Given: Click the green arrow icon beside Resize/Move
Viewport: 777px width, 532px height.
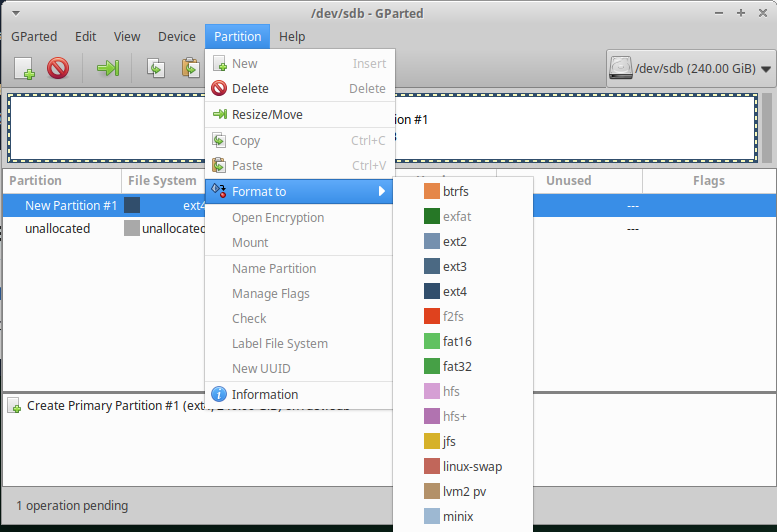Looking at the screenshot, I should (219, 114).
